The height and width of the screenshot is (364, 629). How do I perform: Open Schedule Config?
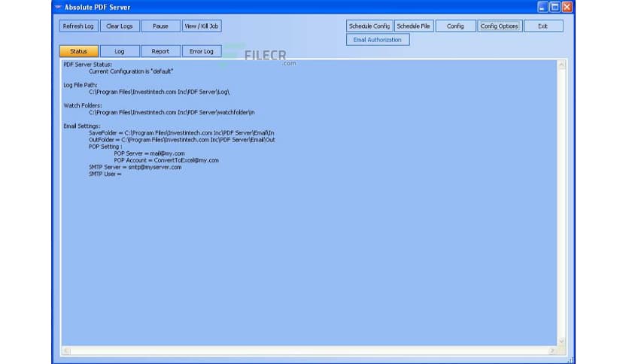[x=369, y=26]
